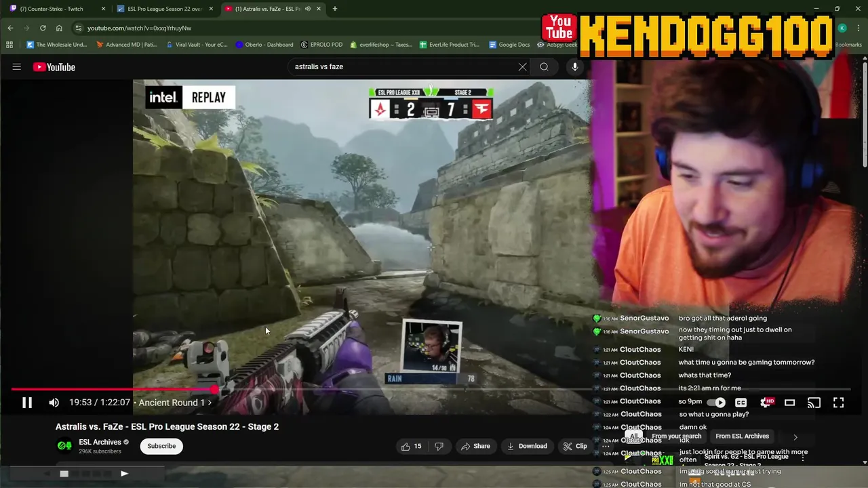Switch to ESL Pro League Season 22 tab
The height and width of the screenshot is (488, 868).
163,9
